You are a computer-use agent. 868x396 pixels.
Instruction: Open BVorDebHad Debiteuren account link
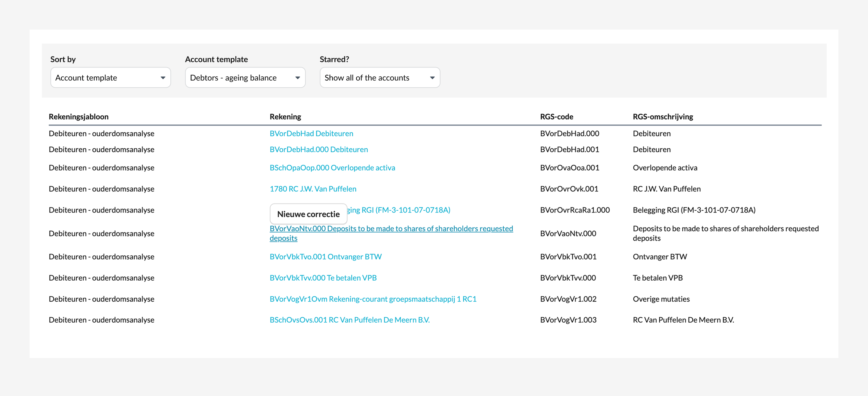pos(311,134)
